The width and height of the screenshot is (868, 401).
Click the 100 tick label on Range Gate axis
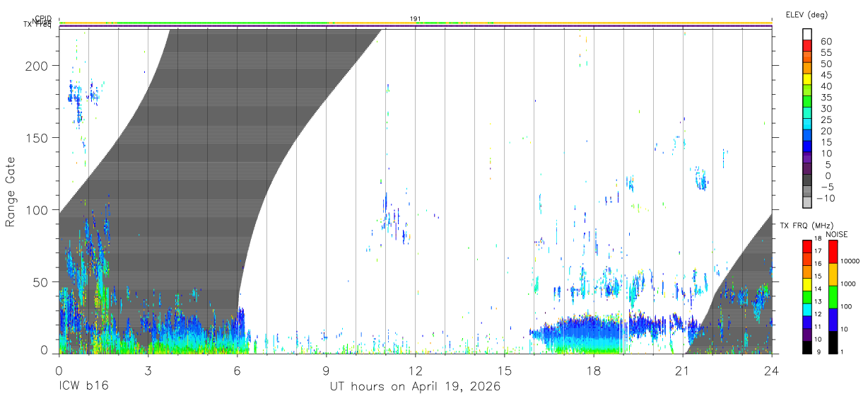(x=37, y=210)
